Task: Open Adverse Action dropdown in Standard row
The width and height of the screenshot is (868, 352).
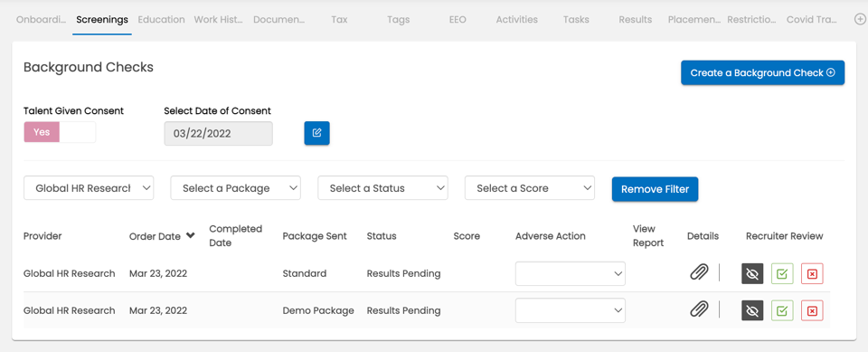Action: tap(571, 274)
